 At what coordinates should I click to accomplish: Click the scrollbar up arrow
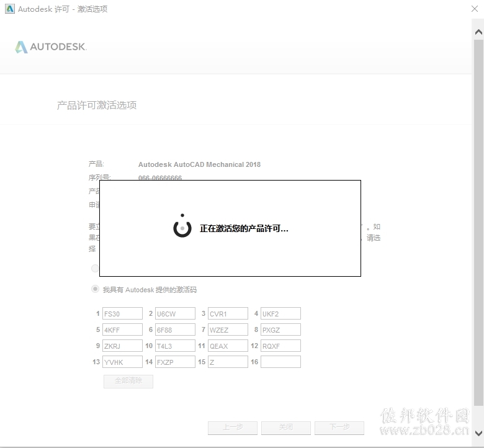click(478, 32)
